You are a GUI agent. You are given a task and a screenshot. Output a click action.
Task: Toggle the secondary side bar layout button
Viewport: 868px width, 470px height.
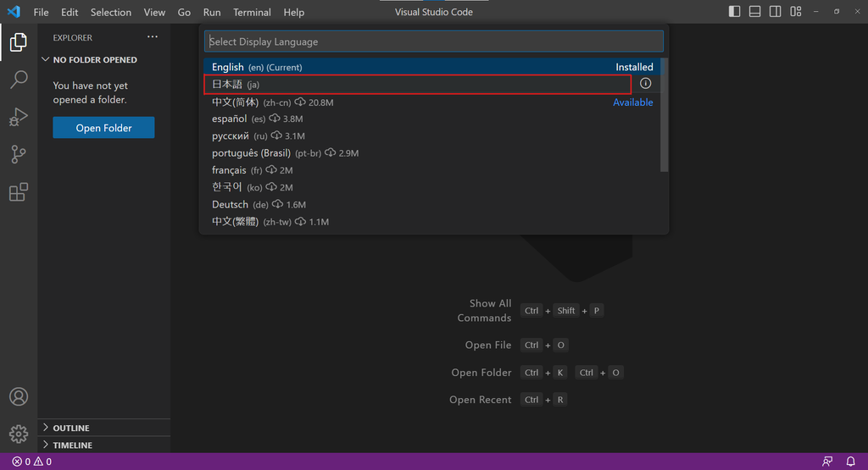775,12
